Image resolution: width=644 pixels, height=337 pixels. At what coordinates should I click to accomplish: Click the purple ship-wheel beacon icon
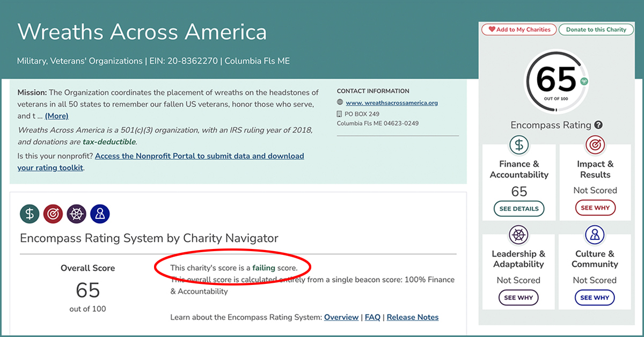point(77,214)
